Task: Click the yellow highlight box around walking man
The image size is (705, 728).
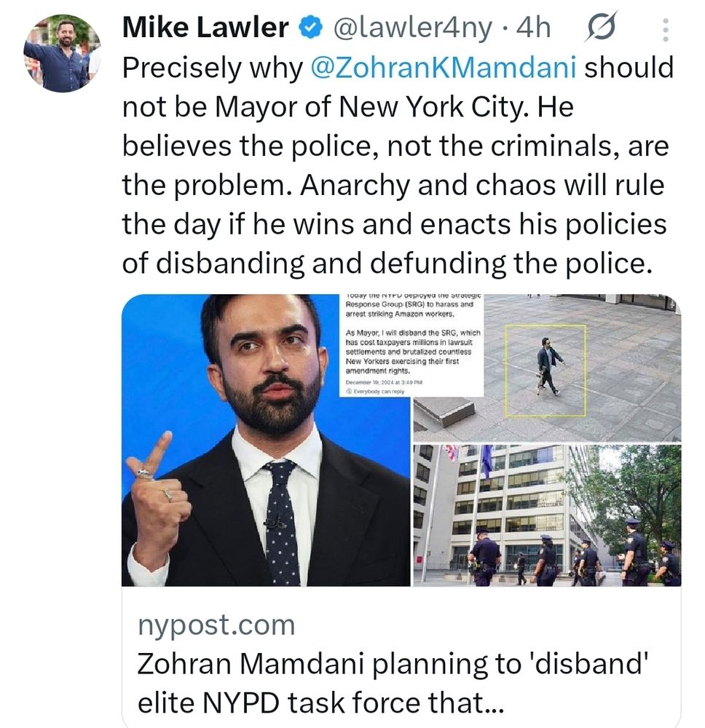Action: click(546, 371)
